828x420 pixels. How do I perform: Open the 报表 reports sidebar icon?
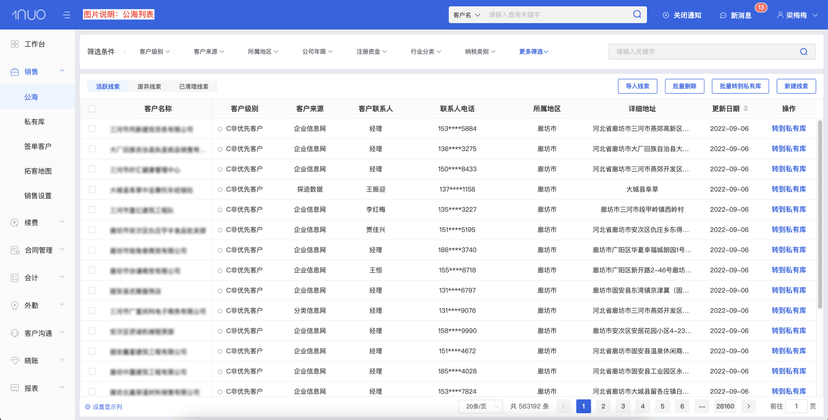pyautogui.click(x=15, y=388)
